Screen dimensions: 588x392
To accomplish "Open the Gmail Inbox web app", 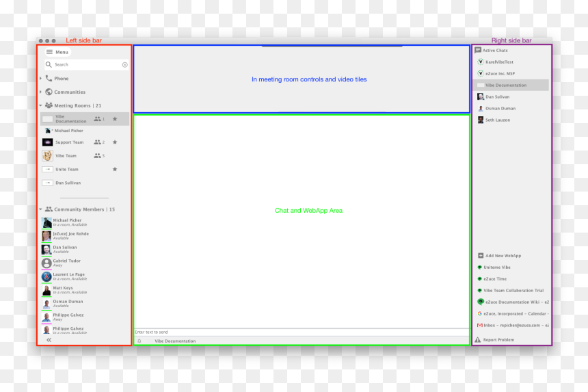I will coord(513,325).
